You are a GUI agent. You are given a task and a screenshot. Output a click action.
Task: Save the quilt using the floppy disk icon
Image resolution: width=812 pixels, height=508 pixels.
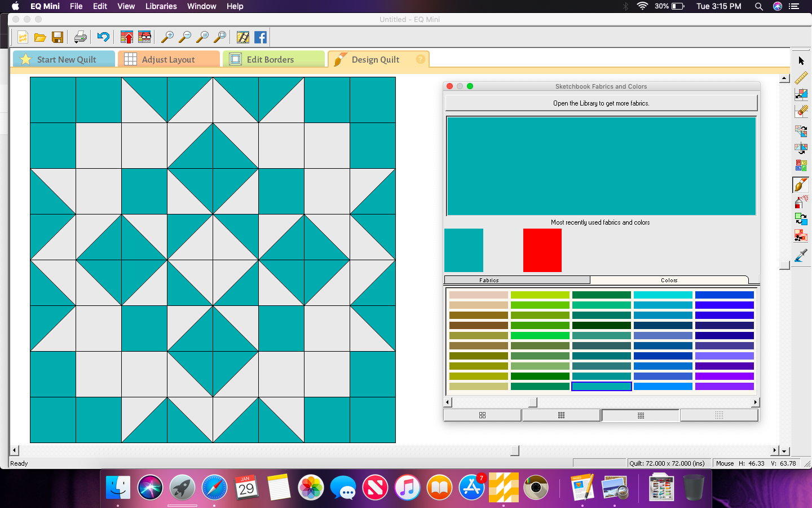58,37
